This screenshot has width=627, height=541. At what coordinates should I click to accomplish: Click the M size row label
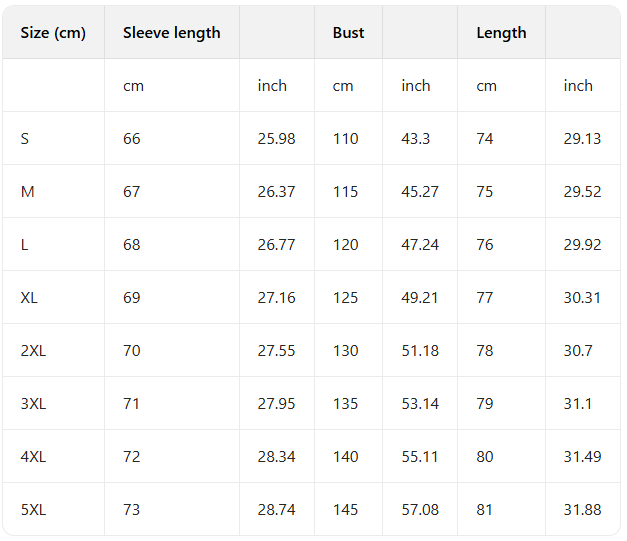click(27, 192)
